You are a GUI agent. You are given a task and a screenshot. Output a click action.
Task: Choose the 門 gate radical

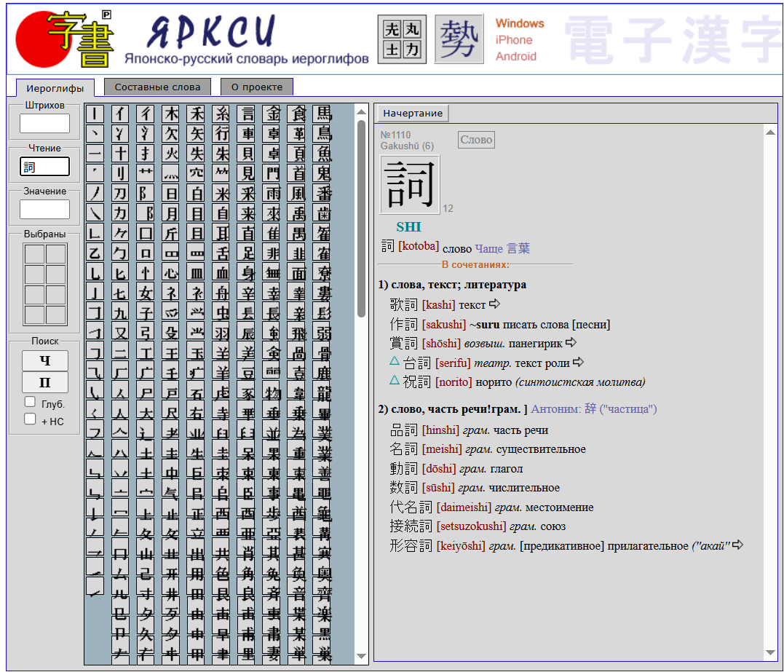click(272, 173)
